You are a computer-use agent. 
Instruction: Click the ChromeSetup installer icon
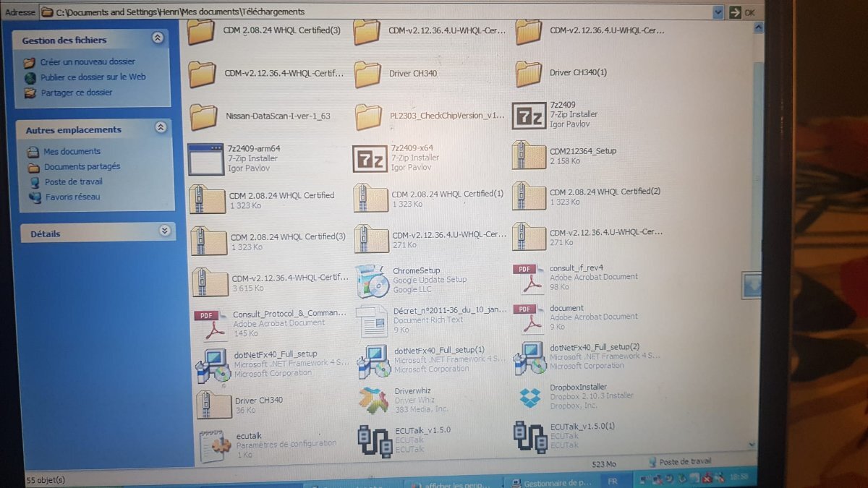pyautogui.click(x=373, y=281)
